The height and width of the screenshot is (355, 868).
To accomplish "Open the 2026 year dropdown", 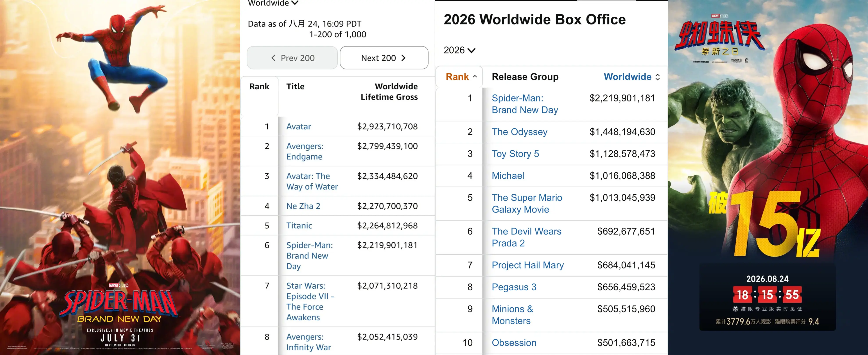I will [x=459, y=50].
